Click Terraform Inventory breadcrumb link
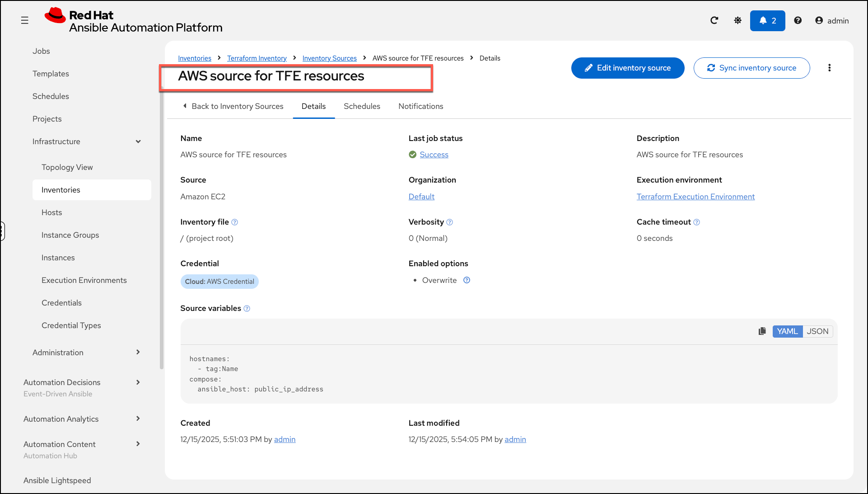Screen dimensions: 868x494 [257, 58]
